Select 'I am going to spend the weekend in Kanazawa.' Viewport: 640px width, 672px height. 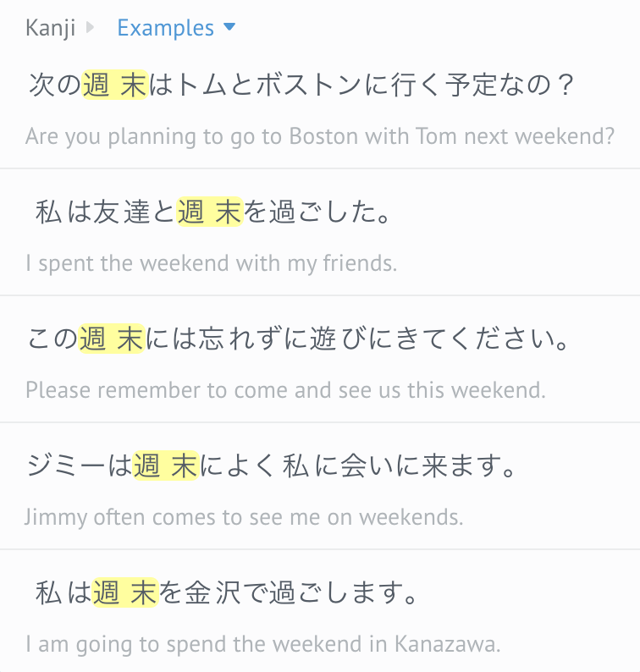[x=263, y=644]
